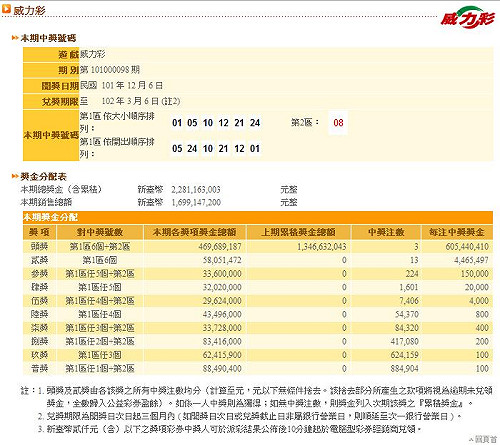
Task: Click the 貳獎 prize 4,465,497
Action: [471, 260]
